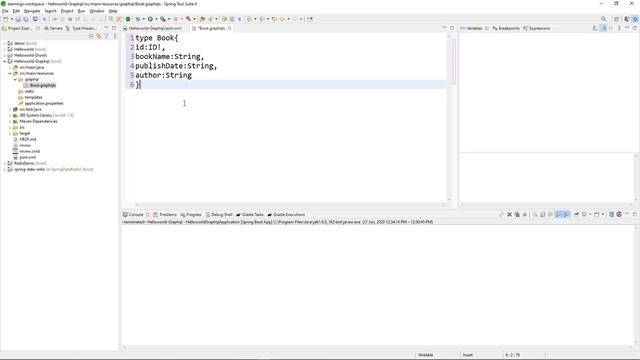640x360 pixels.
Task: Select the Helloworld-Graphql pom.xml editor tab
Action: click(153, 29)
